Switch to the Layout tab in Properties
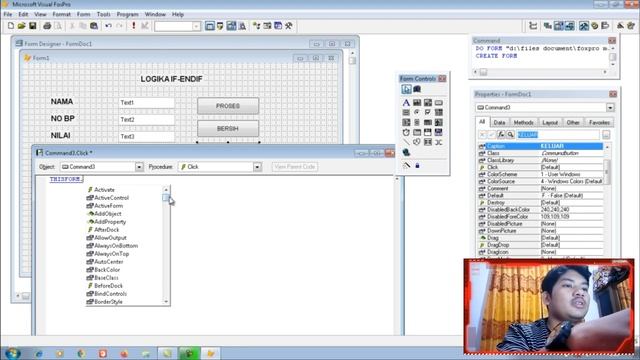640x360 pixels. pyautogui.click(x=550, y=122)
